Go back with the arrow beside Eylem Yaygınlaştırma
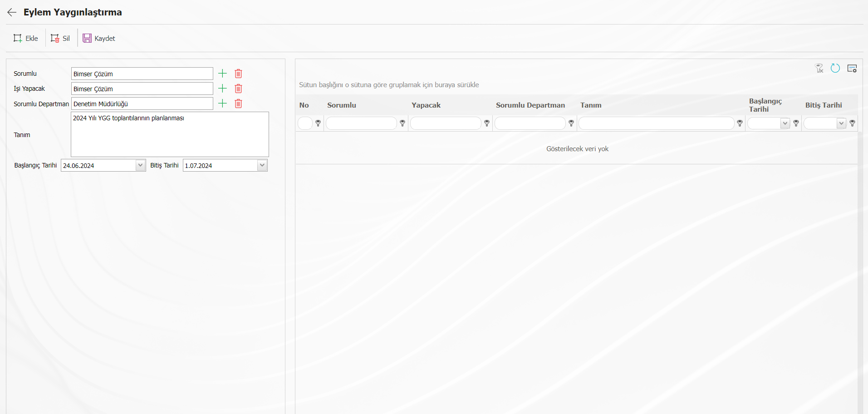868x414 pixels. tap(12, 12)
